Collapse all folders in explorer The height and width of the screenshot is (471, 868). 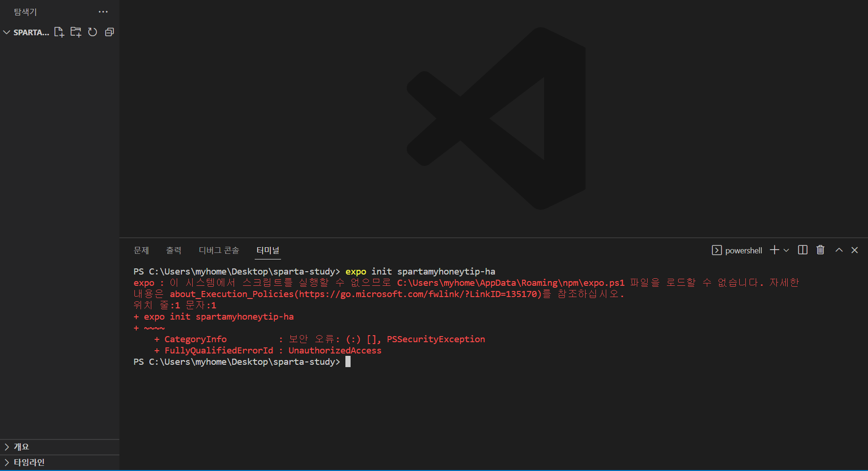109,32
